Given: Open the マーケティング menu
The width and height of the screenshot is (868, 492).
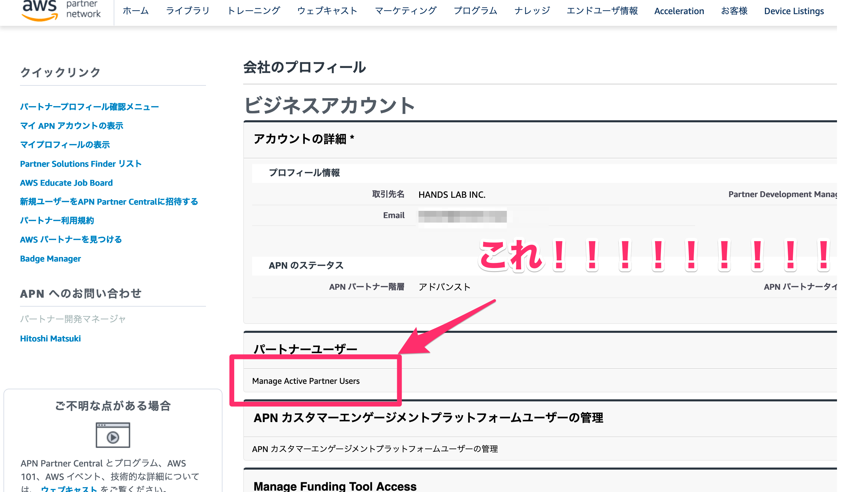Looking at the screenshot, I should pos(406,11).
